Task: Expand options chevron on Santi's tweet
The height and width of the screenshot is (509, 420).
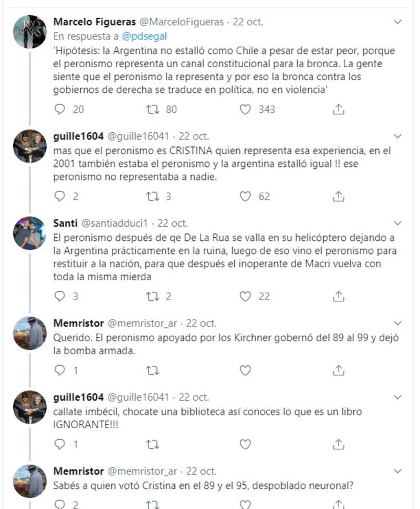Action: (397, 223)
